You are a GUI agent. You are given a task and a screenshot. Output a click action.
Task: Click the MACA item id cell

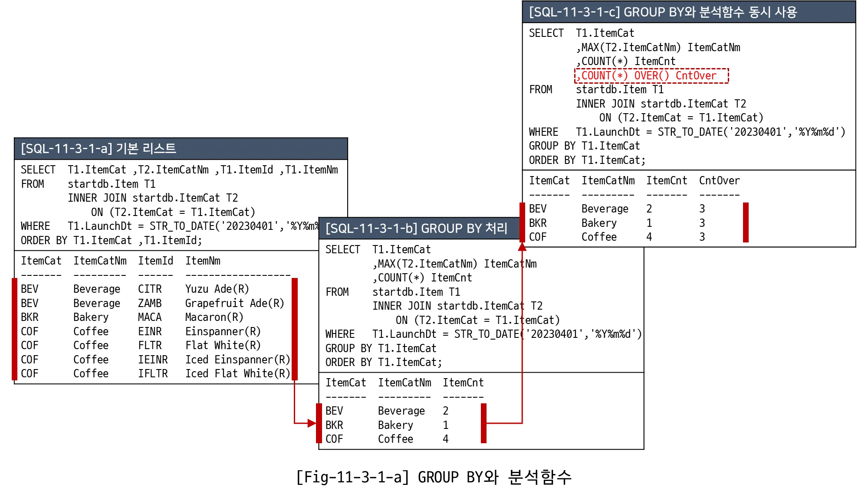coord(149,317)
